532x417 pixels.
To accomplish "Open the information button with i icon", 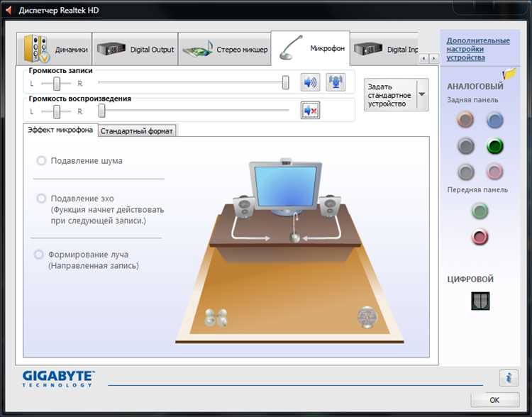I will tap(509, 378).
